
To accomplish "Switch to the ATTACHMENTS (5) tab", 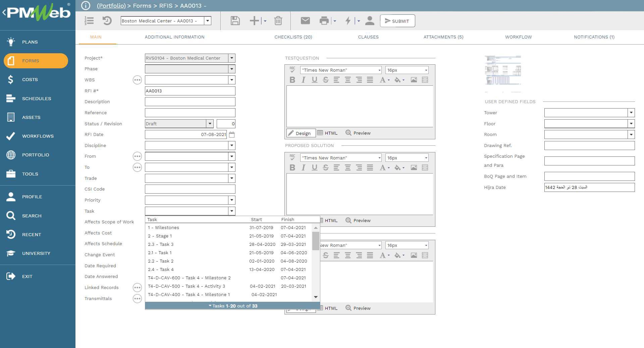I will pos(443,37).
